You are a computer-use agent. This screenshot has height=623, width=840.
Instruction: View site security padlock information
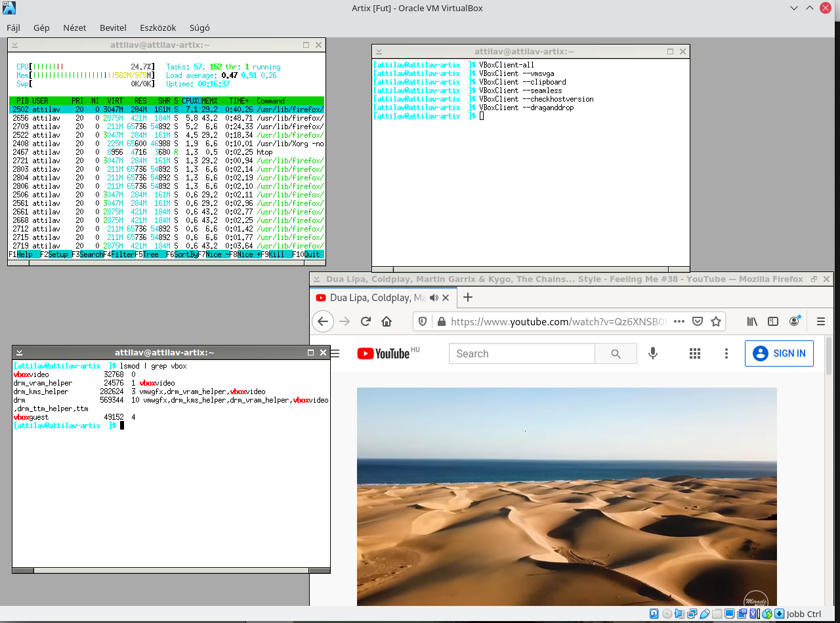(x=441, y=321)
